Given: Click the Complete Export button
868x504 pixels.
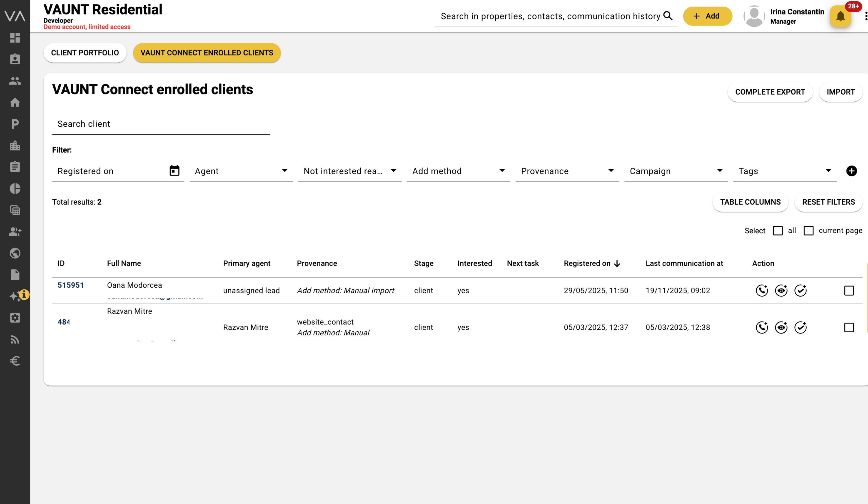Looking at the screenshot, I should (x=770, y=92).
